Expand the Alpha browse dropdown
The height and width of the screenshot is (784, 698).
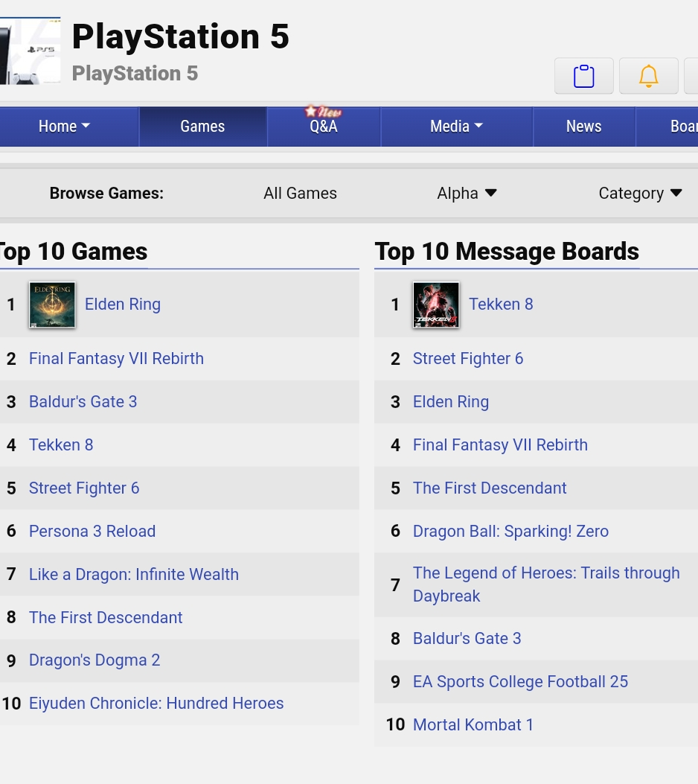coord(467,193)
